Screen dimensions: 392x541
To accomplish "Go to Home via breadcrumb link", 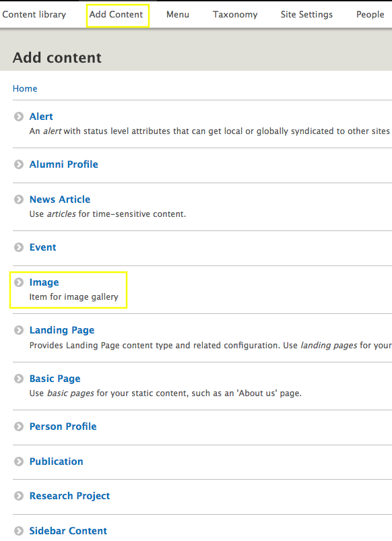I will click(25, 88).
